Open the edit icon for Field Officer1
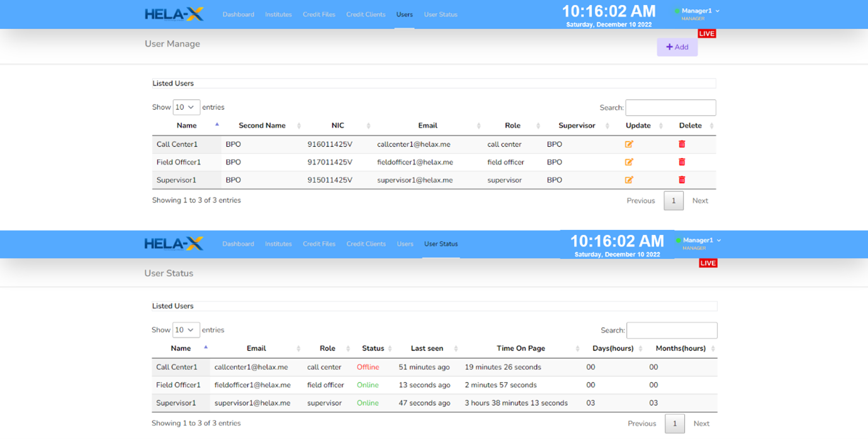Viewport: 868px width, 439px height. pyautogui.click(x=629, y=162)
